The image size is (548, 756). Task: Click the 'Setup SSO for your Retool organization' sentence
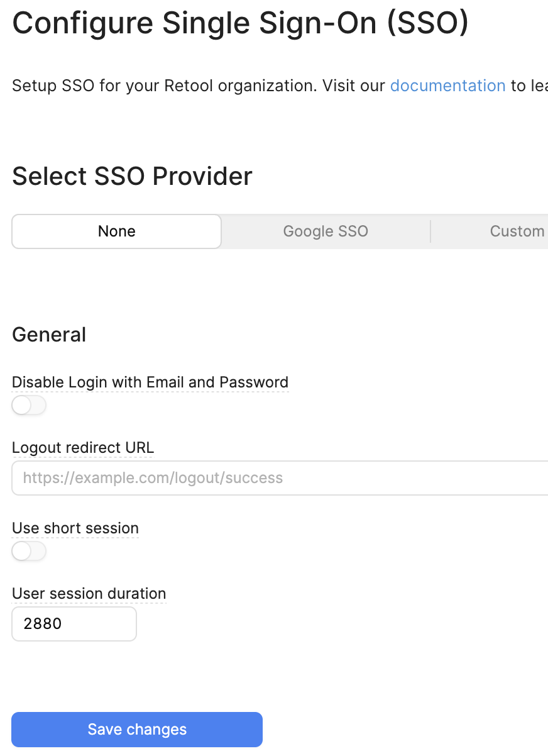pyautogui.click(x=163, y=86)
